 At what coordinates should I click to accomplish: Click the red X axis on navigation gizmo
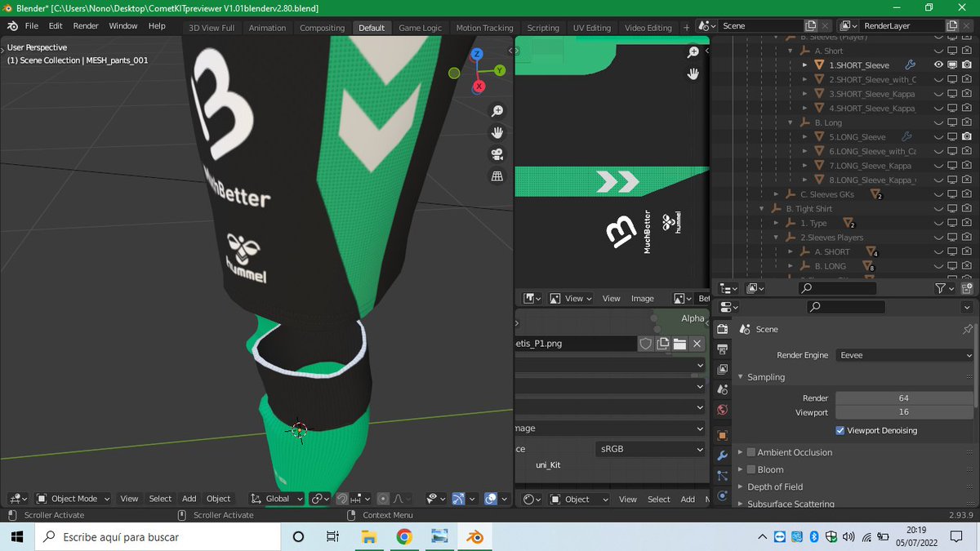[479, 86]
